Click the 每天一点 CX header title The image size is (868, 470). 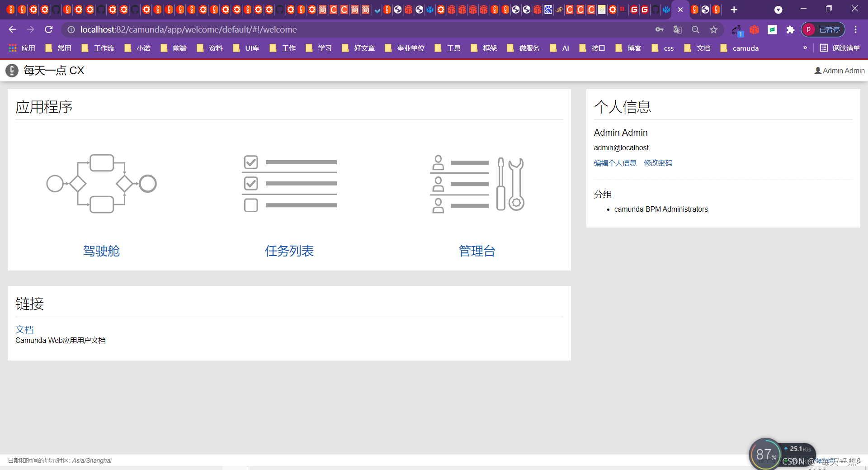[x=54, y=71]
